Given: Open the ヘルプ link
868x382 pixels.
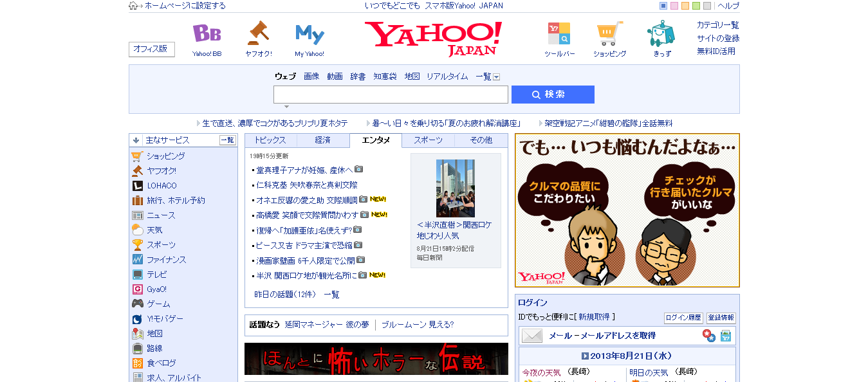Looking at the screenshot, I should tap(728, 6).
